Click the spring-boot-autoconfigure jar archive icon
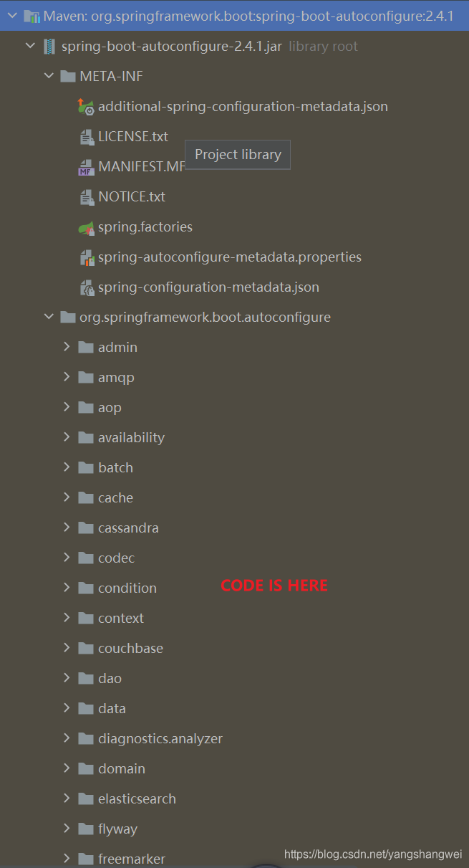 49,47
